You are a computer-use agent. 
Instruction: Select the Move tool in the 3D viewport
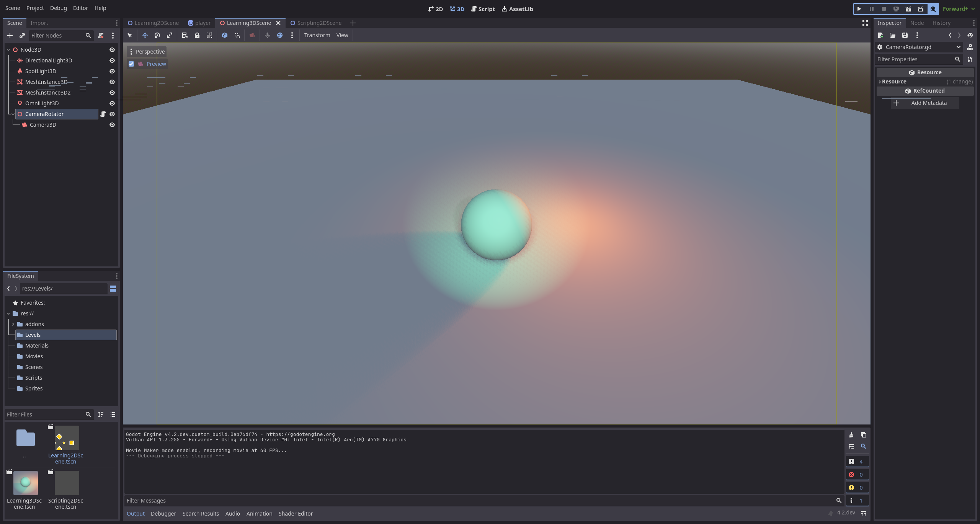145,35
